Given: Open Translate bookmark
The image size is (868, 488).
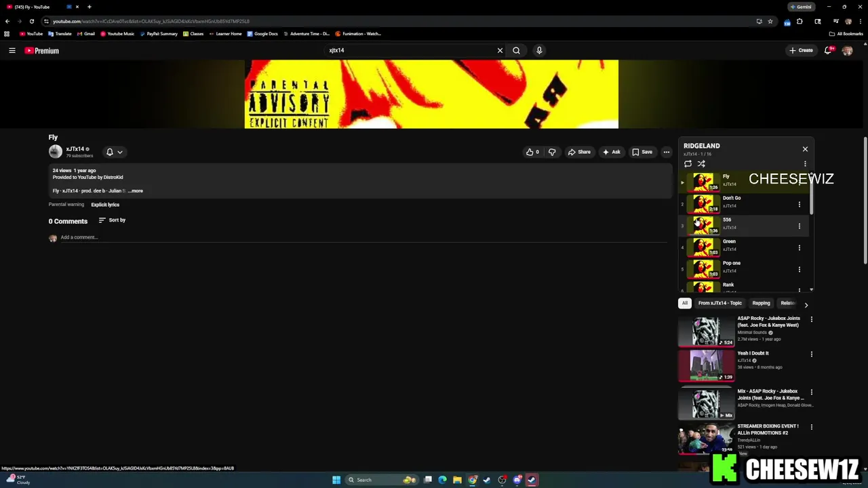Looking at the screenshot, I should 60,33.
